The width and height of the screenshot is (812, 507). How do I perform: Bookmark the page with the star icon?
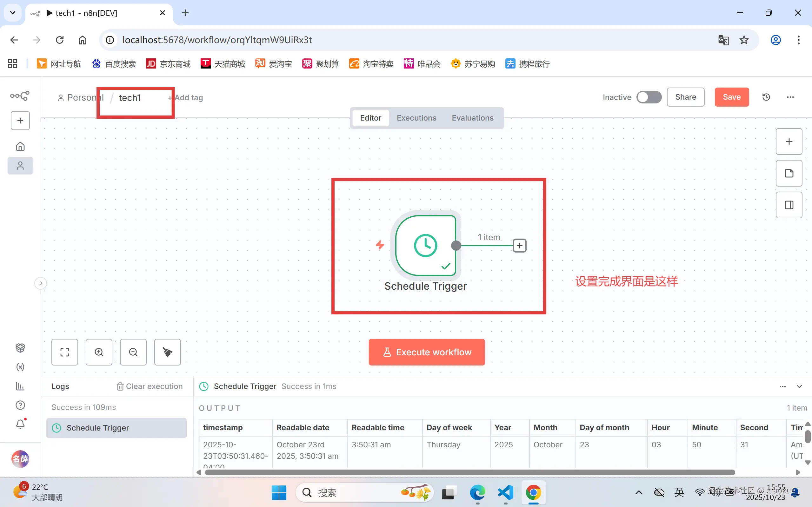point(744,40)
